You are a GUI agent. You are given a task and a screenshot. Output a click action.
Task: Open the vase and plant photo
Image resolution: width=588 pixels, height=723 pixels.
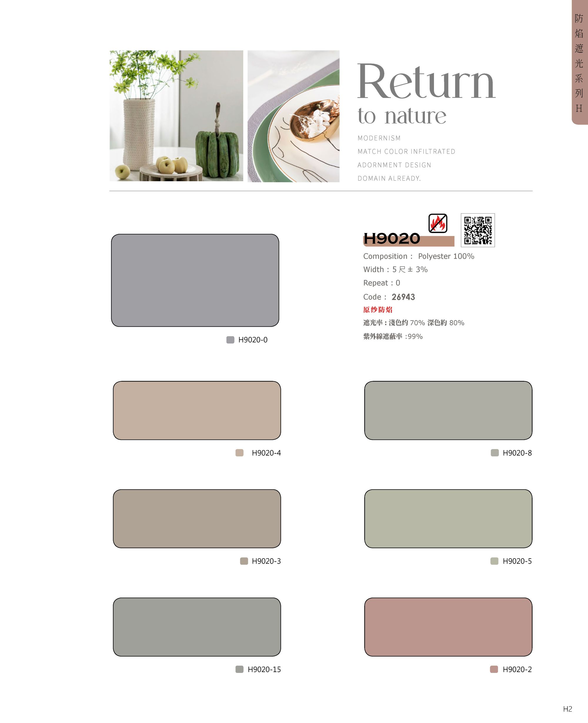coord(176,116)
